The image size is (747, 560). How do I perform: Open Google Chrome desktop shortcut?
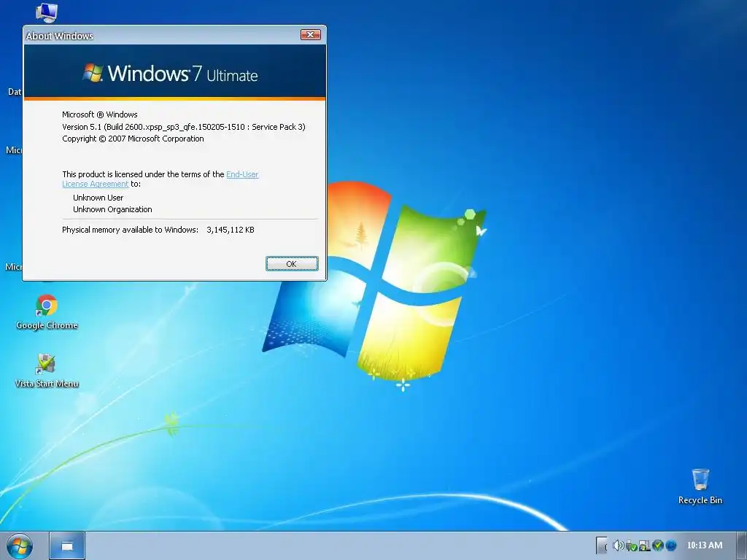click(x=47, y=312)
